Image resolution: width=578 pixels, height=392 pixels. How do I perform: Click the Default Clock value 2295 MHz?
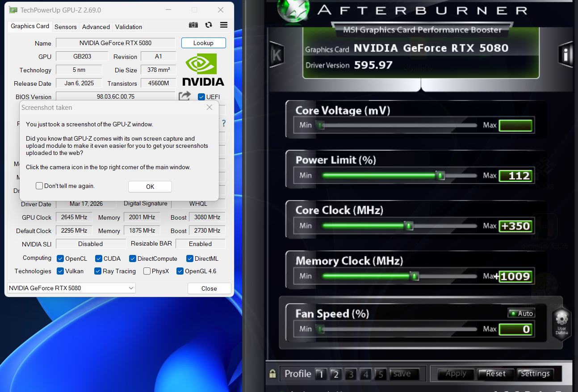tap(74, 231)
